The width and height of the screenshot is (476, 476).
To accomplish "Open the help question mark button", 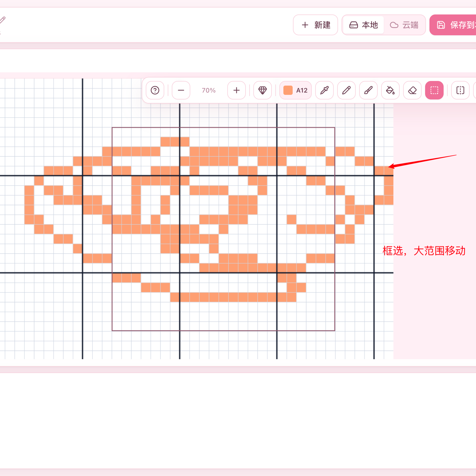I will click(155, 90).
